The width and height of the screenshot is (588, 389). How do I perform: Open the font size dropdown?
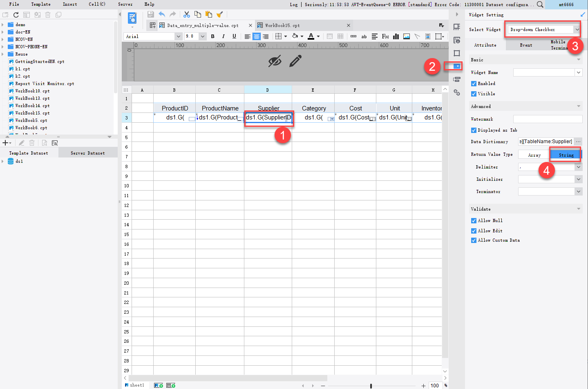[202, 36]
